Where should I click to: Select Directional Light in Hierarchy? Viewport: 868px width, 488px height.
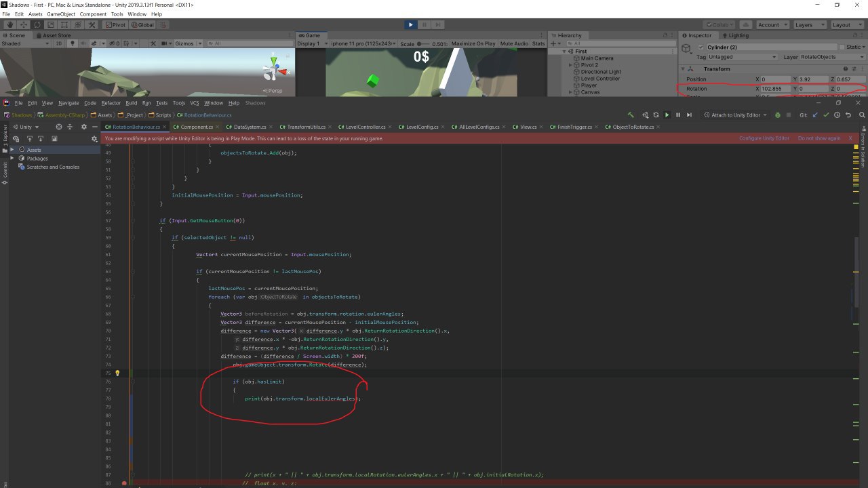tap(601, 72)
